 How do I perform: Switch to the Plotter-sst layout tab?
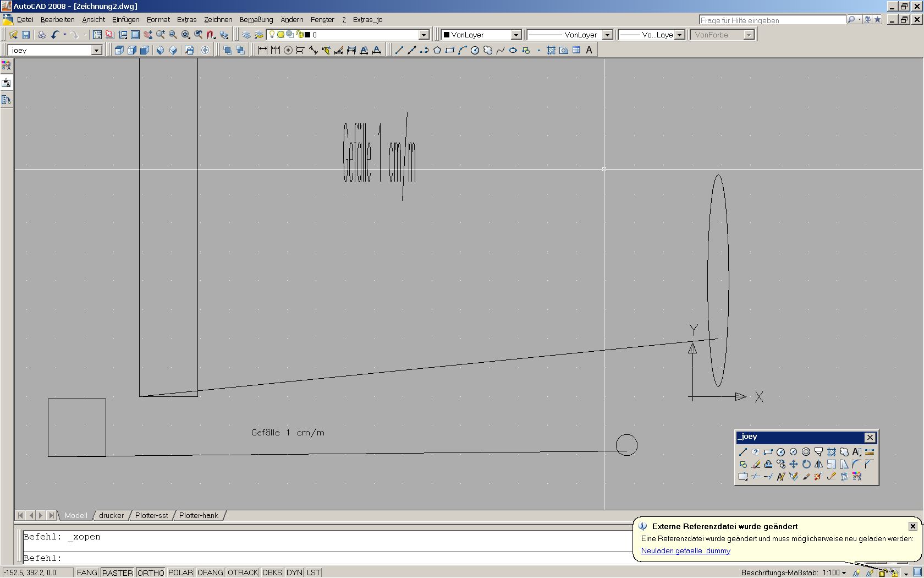pyautogui.click(x=151, y=515)
